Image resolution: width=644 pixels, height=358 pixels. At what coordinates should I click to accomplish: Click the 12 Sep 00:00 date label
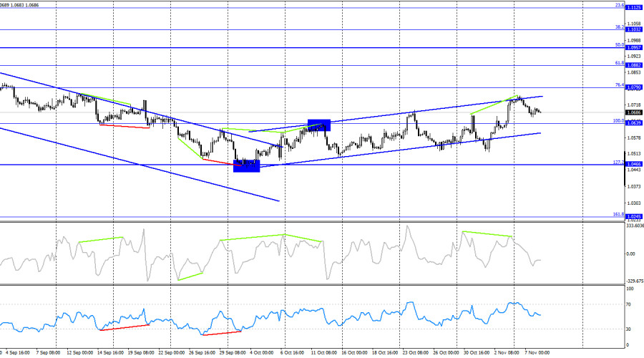coord(79,353)
